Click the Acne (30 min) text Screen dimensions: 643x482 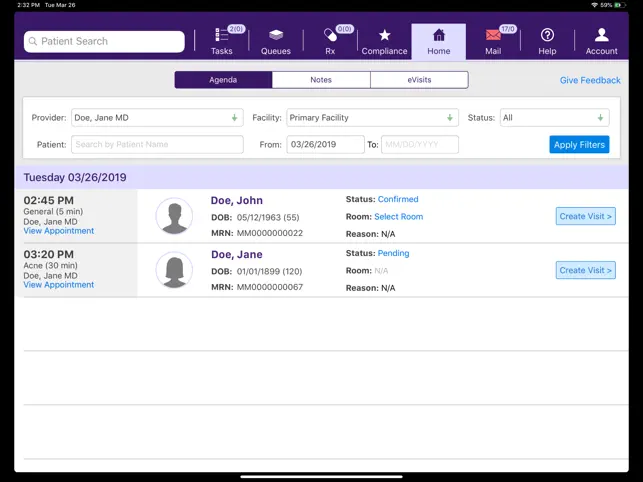[x=50, y=265]
